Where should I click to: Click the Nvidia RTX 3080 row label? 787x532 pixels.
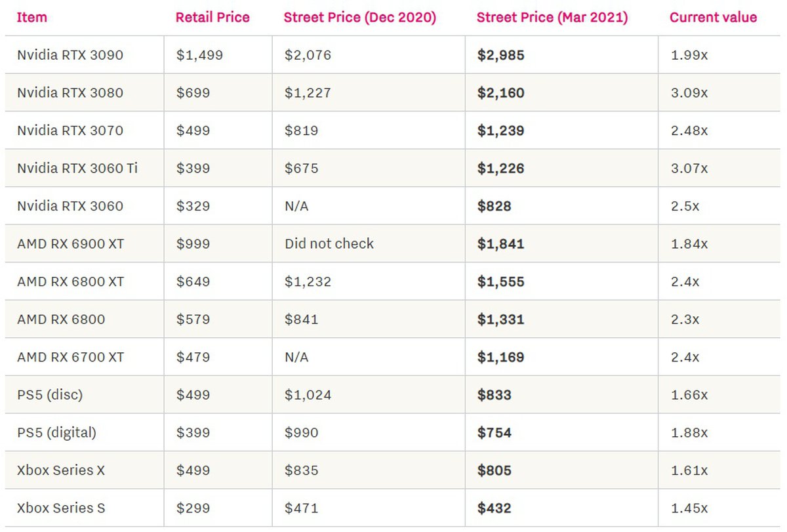pyautogui.click(x=70, y=93)
